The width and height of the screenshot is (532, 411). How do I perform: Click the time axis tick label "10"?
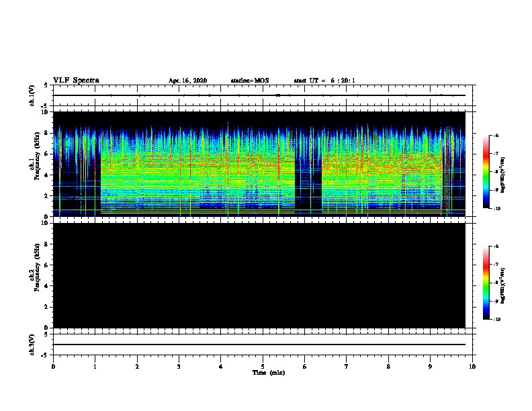point(472,367)
